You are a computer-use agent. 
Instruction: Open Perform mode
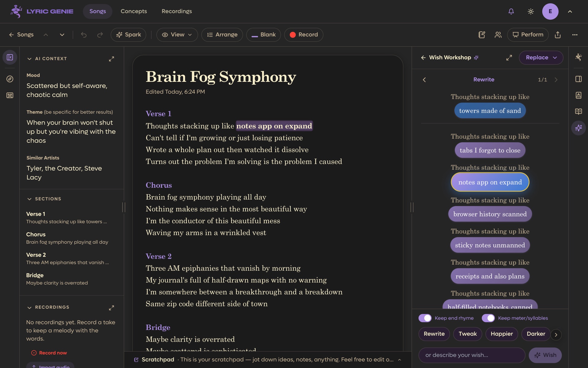tap(528, 35)
